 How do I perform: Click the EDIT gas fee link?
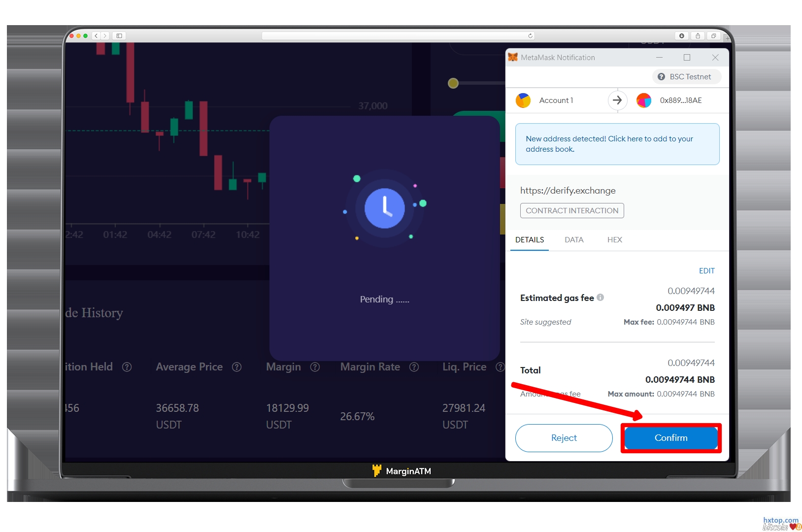(x=707, y=271)
